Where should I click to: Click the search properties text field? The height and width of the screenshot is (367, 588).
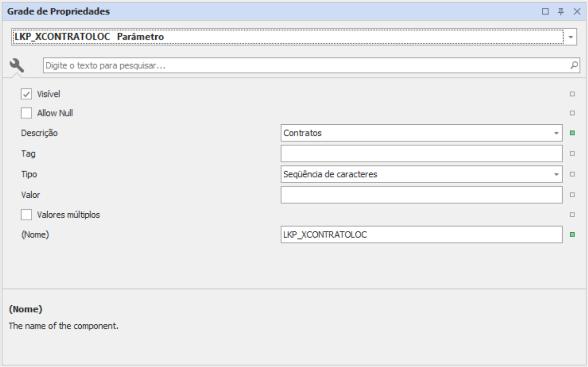point(304,66)
